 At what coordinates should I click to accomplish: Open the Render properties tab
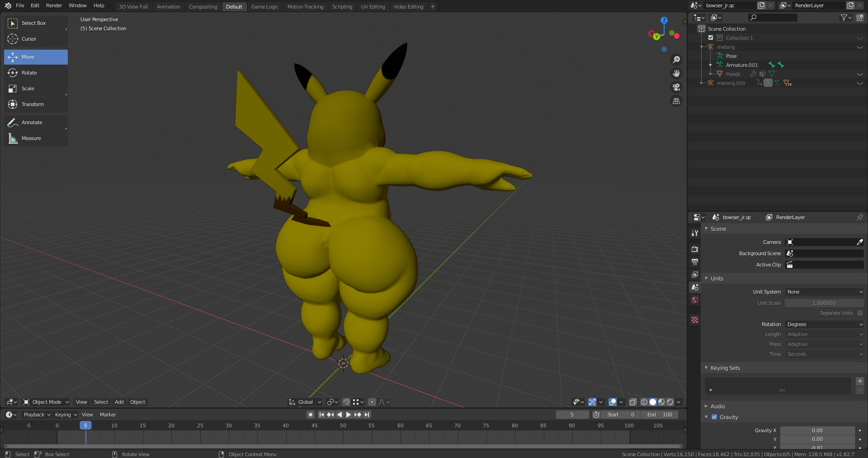click(x=695, y=249)
